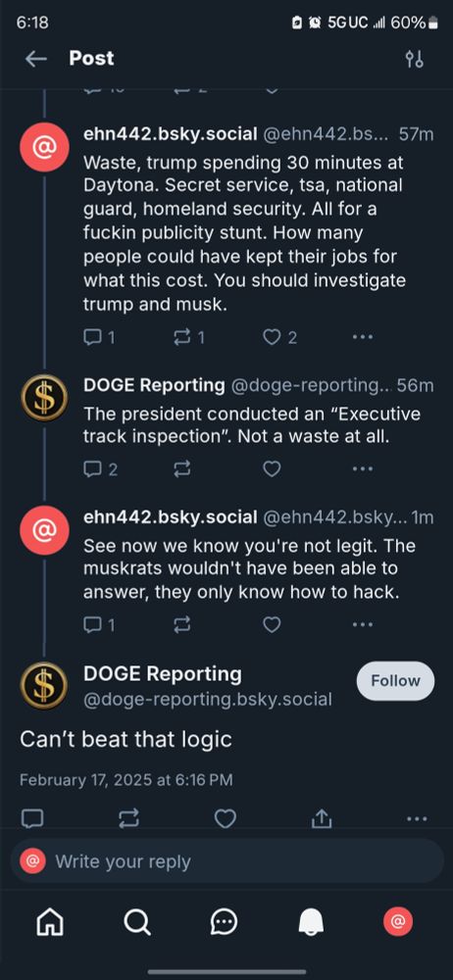Like the 'Can't beat that logic' post
453x980 pixels.
[226, 818]
